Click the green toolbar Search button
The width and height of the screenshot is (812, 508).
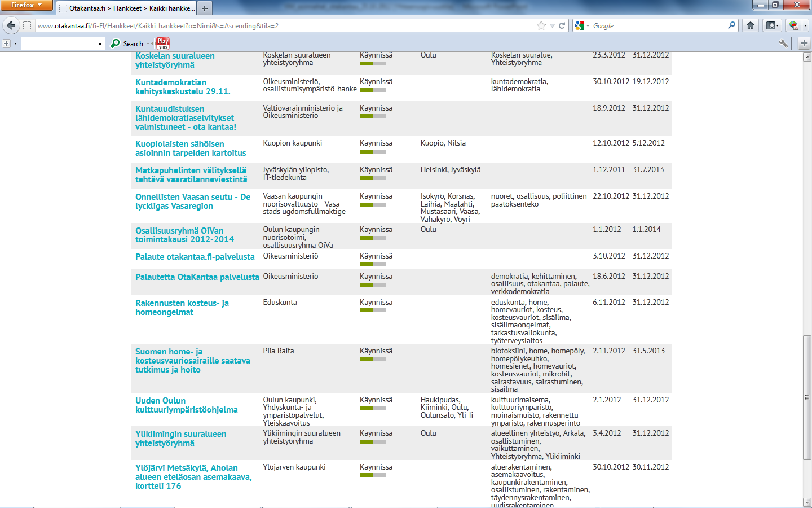point(127,43)
